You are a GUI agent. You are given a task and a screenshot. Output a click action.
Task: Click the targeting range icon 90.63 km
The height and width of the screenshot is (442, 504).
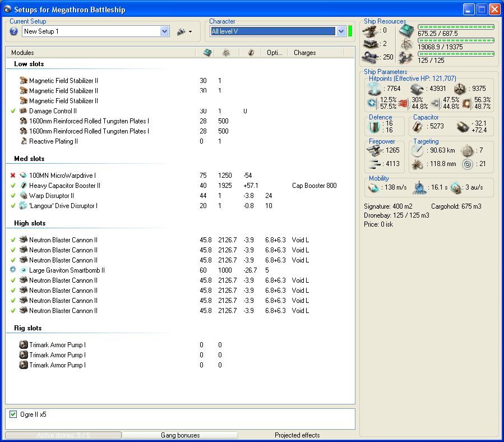click(x=417, y=150)
